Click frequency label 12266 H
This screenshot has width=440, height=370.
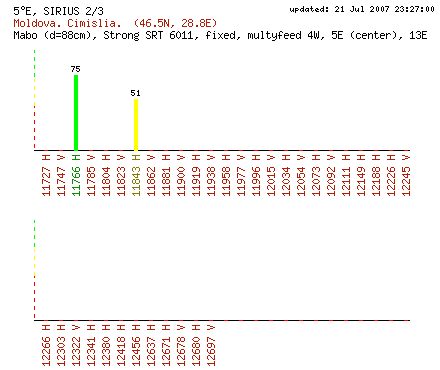[x=46, y=345]
